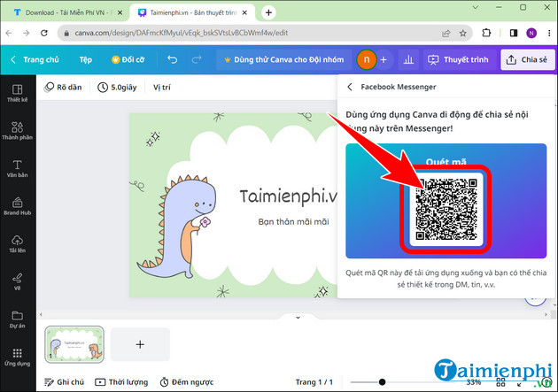
Task: Reload the browser page
Action: coord(43,33)
